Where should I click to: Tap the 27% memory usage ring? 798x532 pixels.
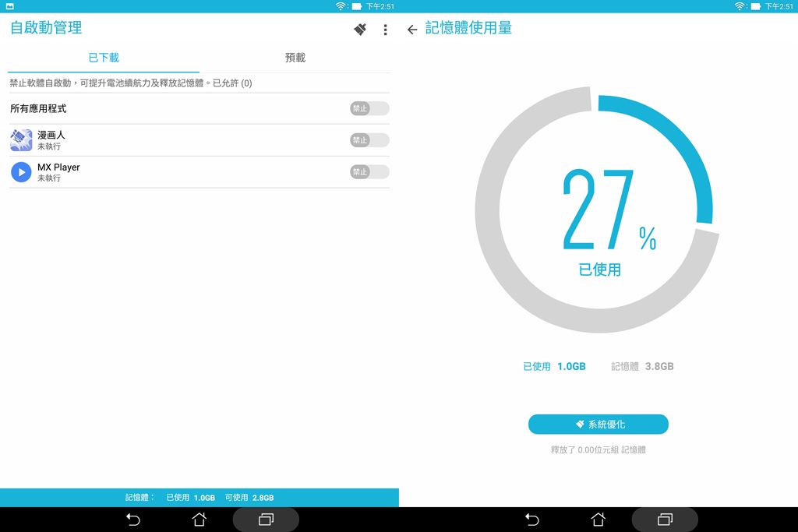click(x=597, y=210)
